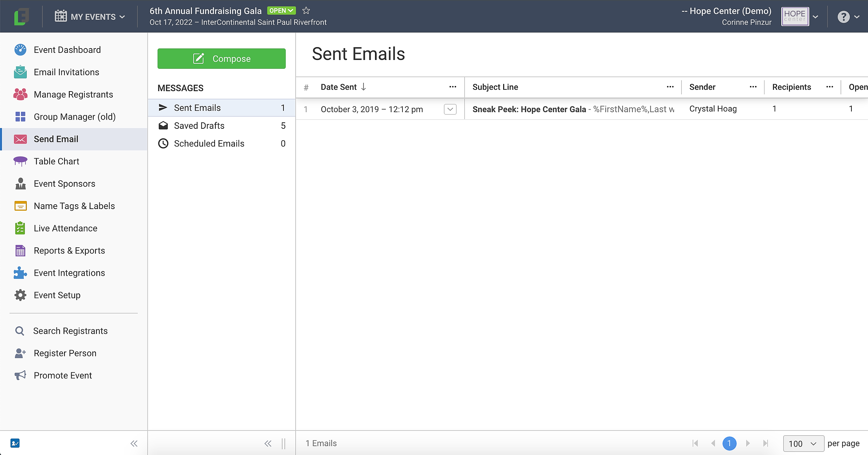Click the Table Chart icon in the sidebar

[x=20, y=161]
